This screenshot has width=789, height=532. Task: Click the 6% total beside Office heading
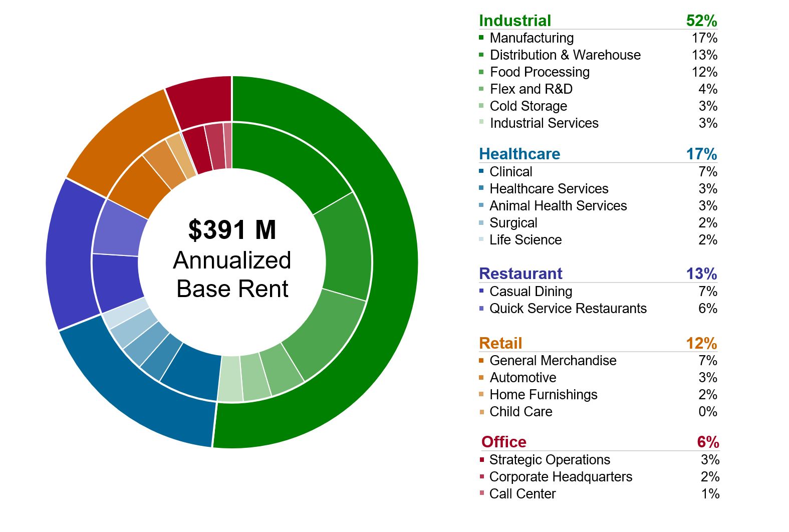click(708, 442)
